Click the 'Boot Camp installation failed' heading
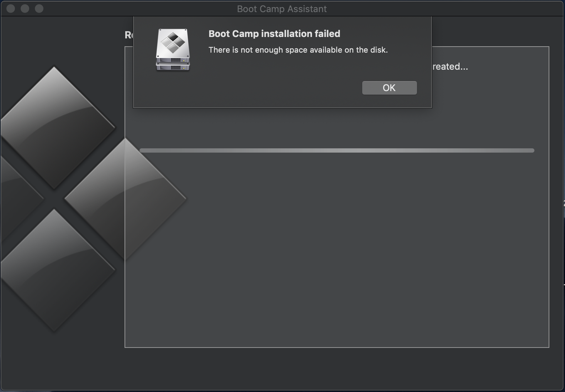 coord(274,34)
